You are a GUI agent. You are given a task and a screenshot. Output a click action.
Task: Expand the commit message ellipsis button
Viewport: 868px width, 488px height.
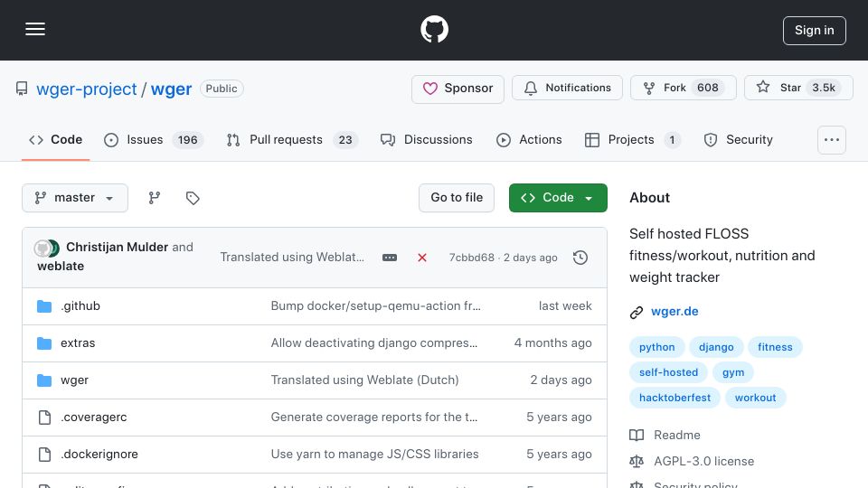click(390, 258)
